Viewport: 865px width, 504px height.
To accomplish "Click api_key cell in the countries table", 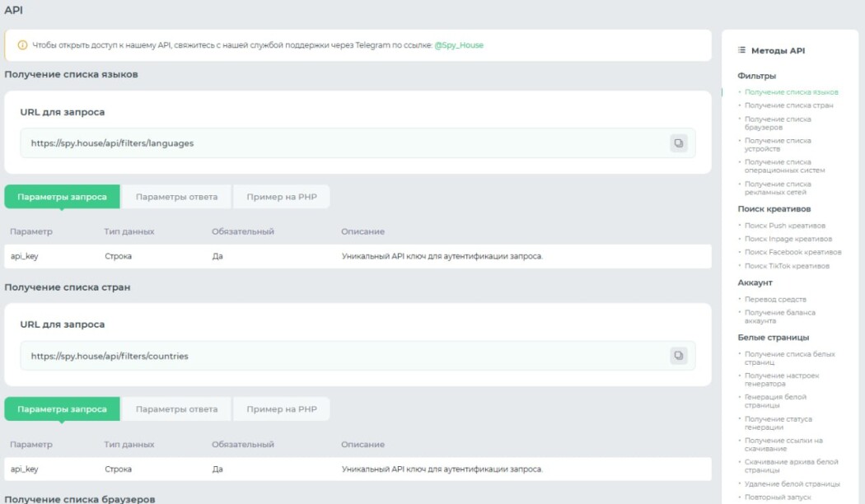I will (x=24, y=469).
